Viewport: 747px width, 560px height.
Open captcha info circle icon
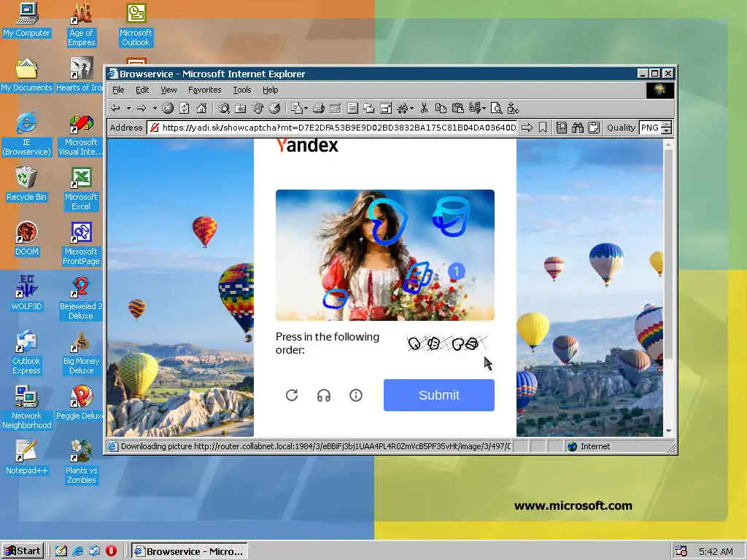pos(356,395)
